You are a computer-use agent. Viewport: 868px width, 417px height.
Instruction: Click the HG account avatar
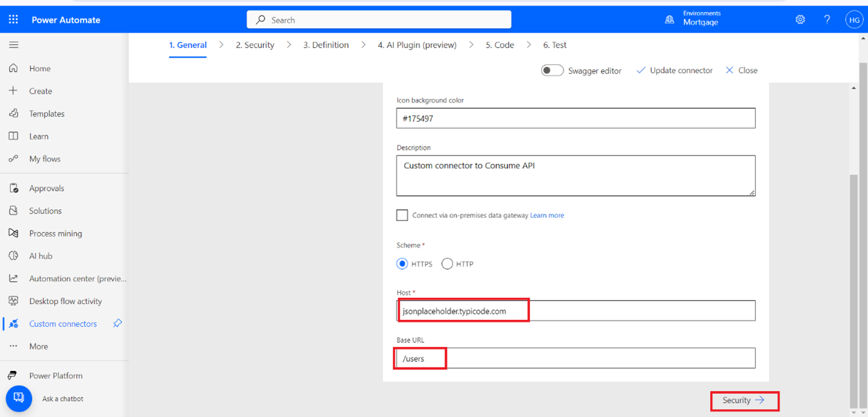click(x=854, y=20)
